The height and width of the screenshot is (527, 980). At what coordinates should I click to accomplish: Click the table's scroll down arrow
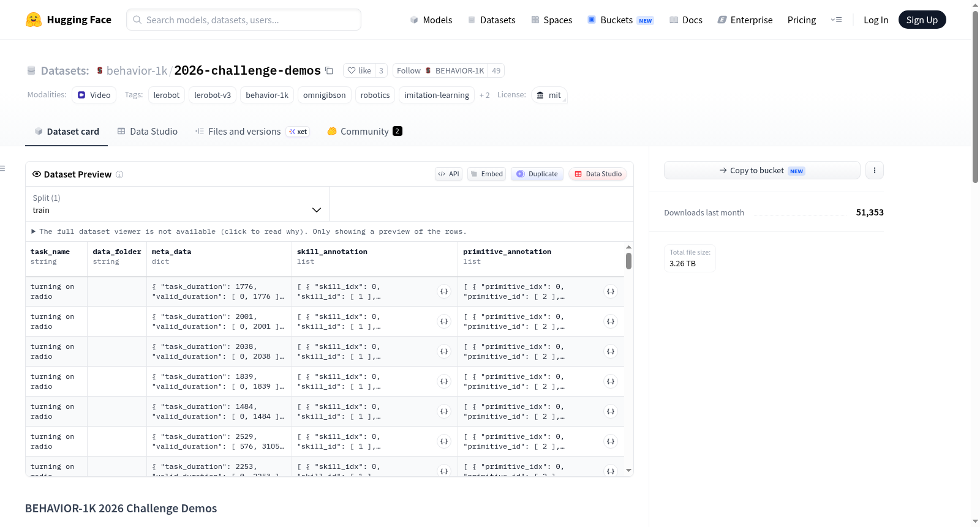click(x=628, y=471)
